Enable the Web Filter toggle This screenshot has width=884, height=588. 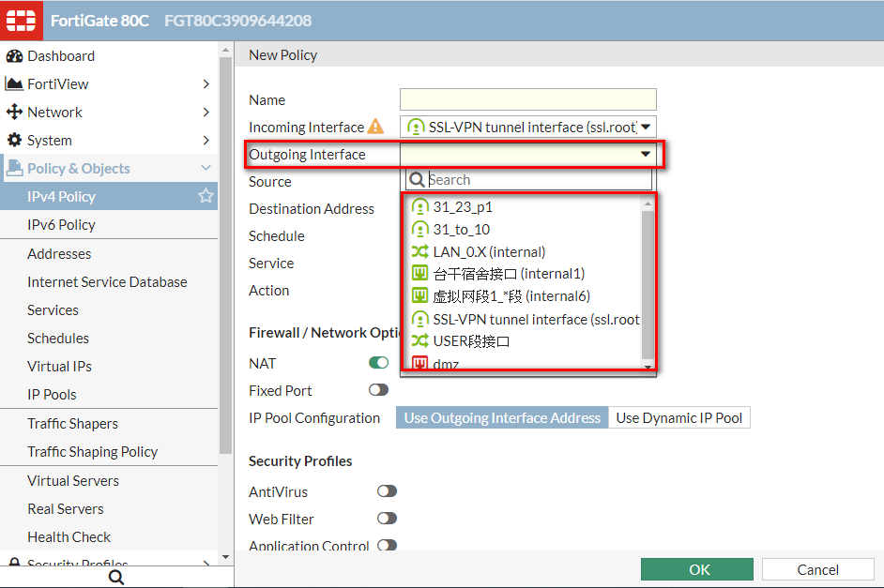pyautogui.click(x=387, y=519)
